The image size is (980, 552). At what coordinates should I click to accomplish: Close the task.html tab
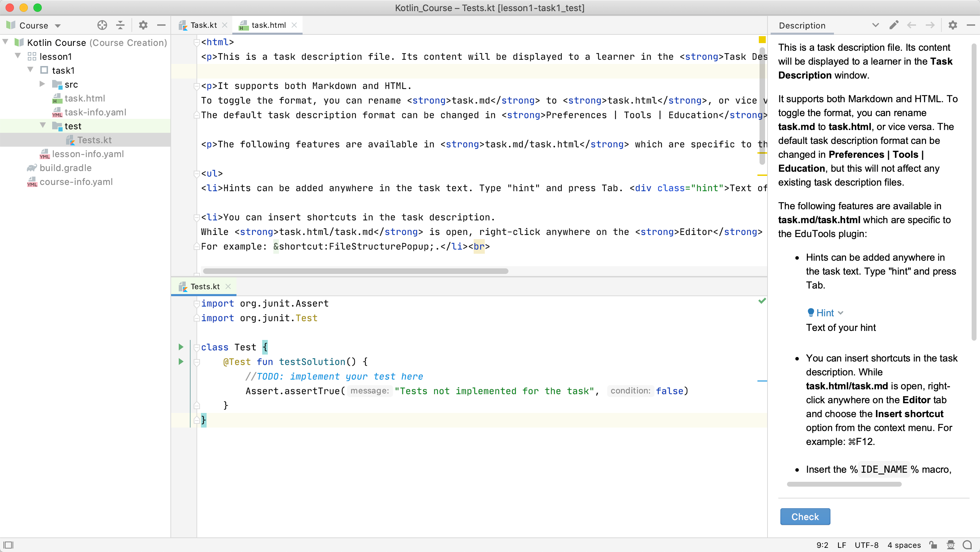click(x=294, y=25)
